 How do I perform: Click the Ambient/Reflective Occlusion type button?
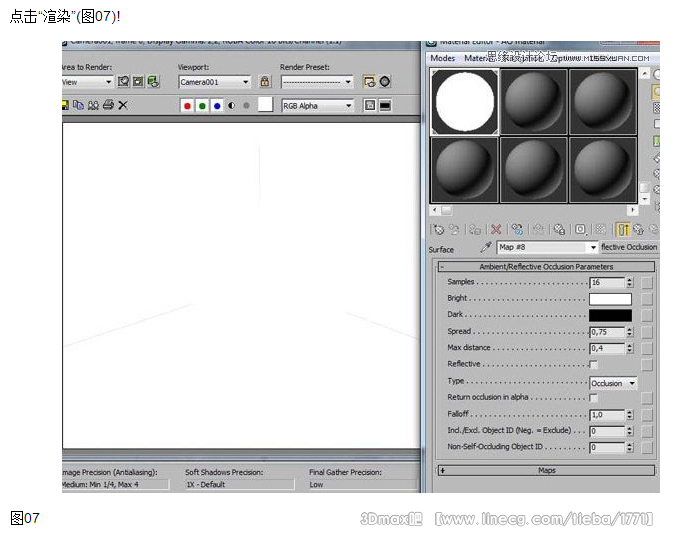[629, 247]
